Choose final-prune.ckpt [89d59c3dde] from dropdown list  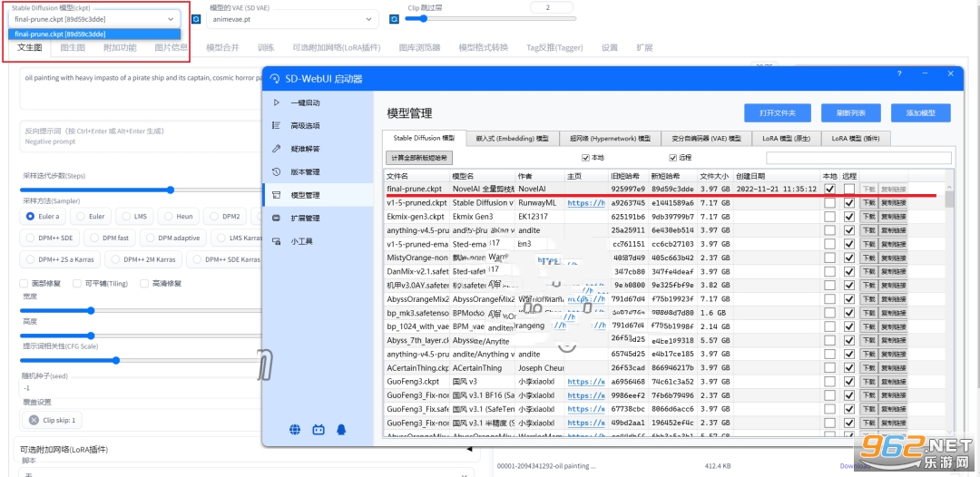coord(95,34)
